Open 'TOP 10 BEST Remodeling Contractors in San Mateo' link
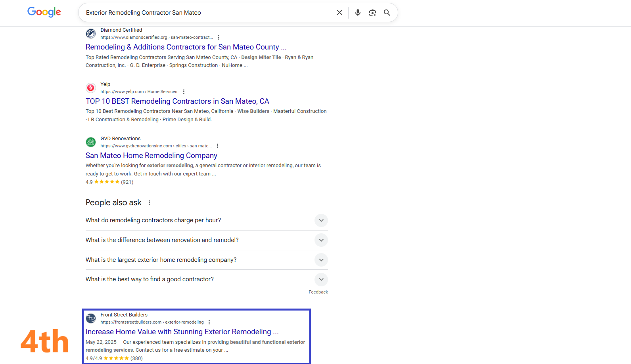Viewport: 631px width, 364px height. point(177,101)
